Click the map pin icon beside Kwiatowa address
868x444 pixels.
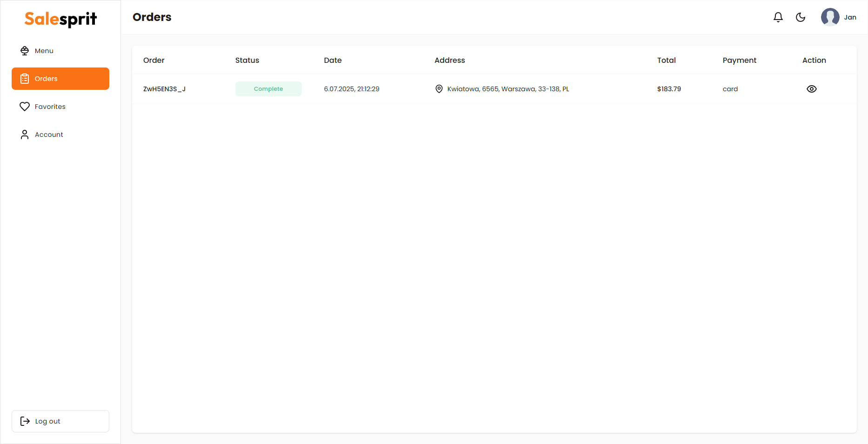pos(439,89)
